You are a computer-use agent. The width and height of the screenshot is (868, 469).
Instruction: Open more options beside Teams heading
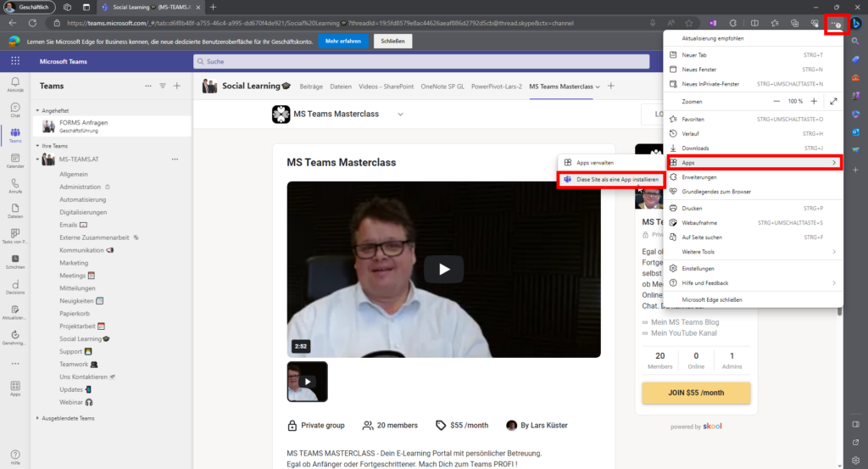tap(147, 86)
